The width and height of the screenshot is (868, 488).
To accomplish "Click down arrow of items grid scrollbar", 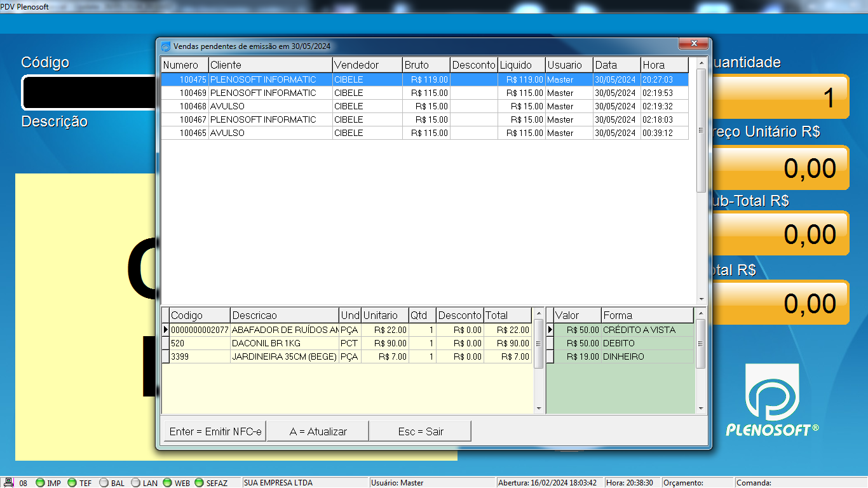I will tap(539, 409).
